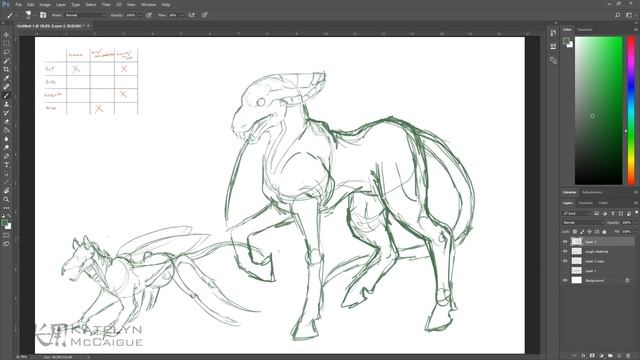This screenshot has height=360, width=640.
Task: Select the Healing Brush tool
Action: (6, 87)
